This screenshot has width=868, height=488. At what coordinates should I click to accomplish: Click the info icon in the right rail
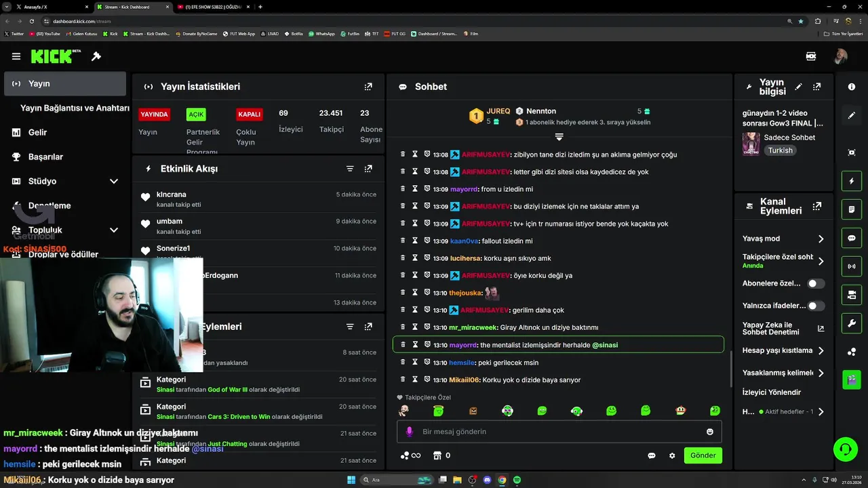click(852, 87)
